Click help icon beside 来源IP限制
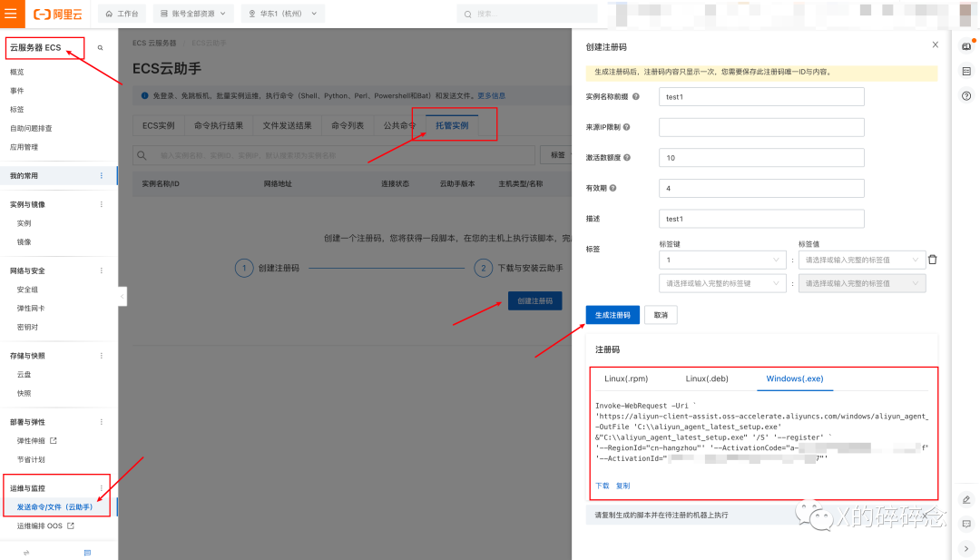Image resolution: width=980 pixels, height=560 pixels. 627,127
